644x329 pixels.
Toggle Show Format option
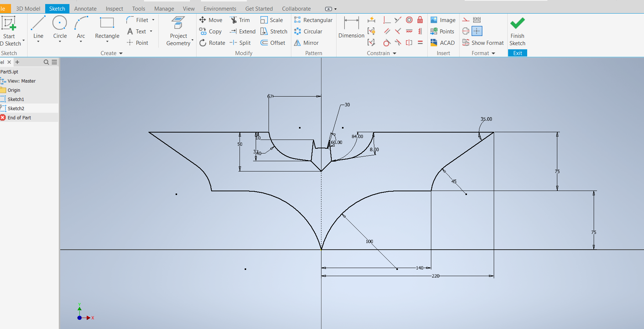point(483,43)
